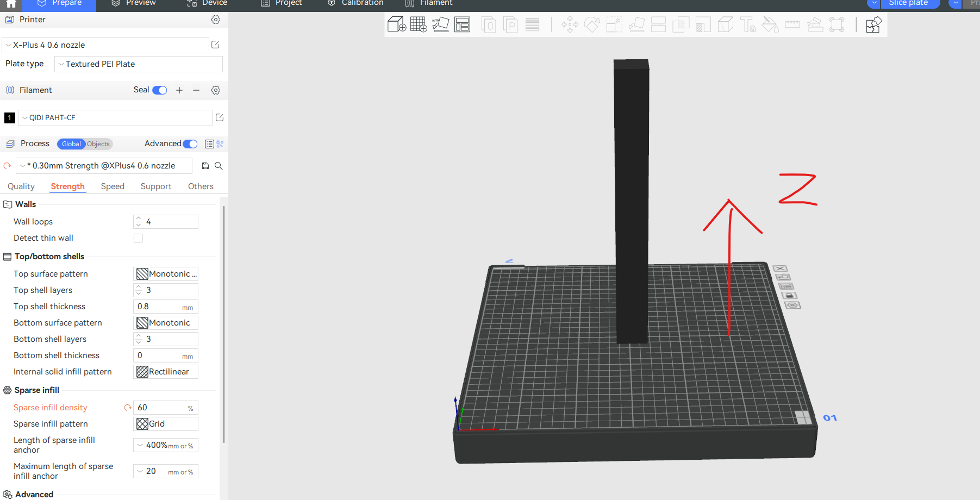Open the Assembly view puzzle icon

coord(873,24)
